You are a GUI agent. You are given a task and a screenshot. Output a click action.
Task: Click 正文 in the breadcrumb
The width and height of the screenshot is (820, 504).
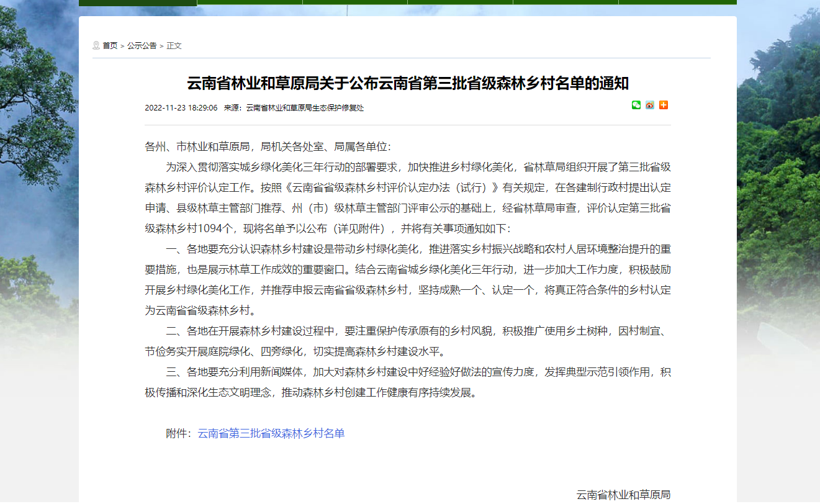[x=174, y=45]
